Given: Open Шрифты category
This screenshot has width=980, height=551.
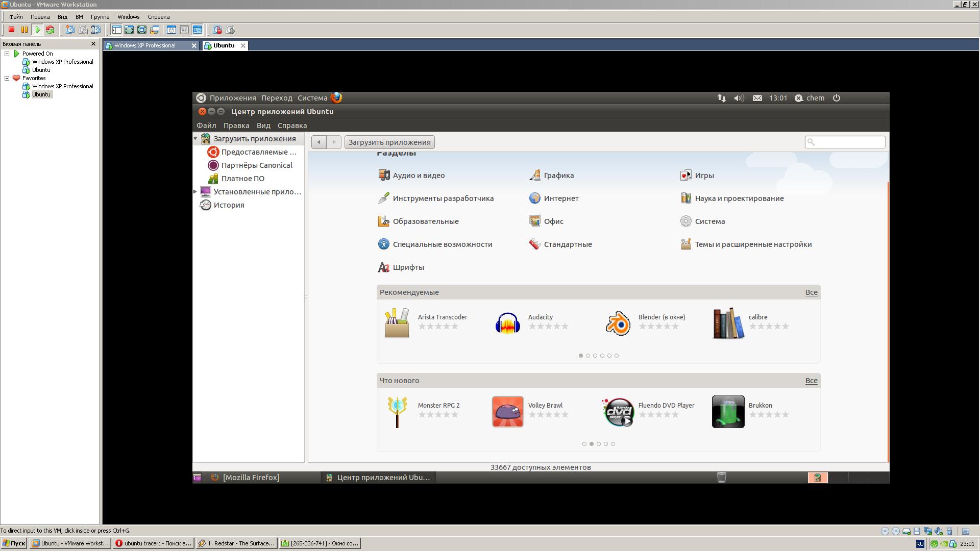Looking at the screenshot, I should point(401,267).
